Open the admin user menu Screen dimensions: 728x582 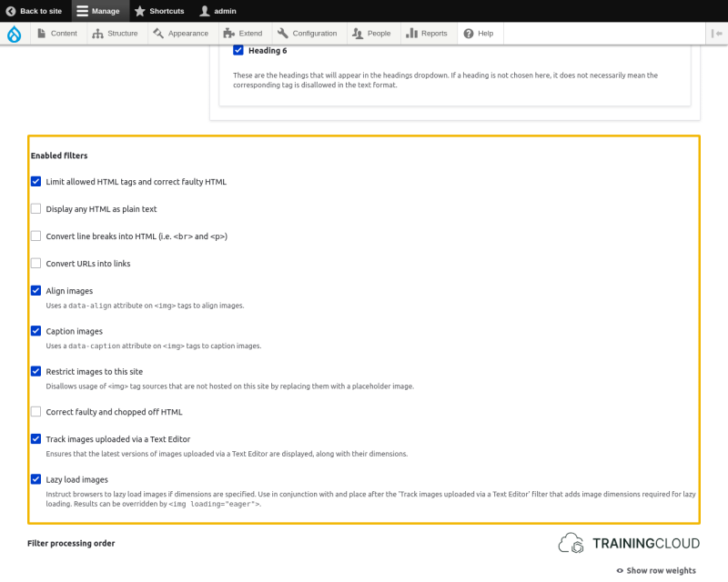[x=218, y=11]
